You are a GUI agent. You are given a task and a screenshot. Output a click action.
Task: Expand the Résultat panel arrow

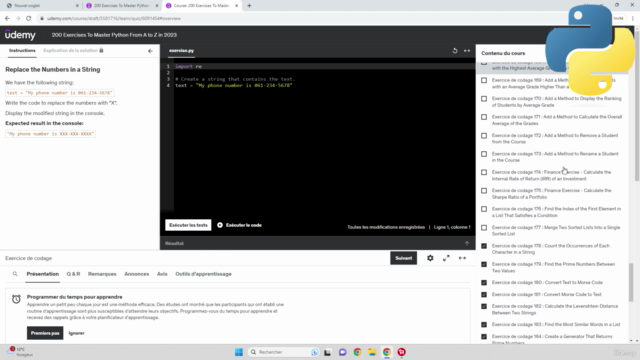coord(467,243)
